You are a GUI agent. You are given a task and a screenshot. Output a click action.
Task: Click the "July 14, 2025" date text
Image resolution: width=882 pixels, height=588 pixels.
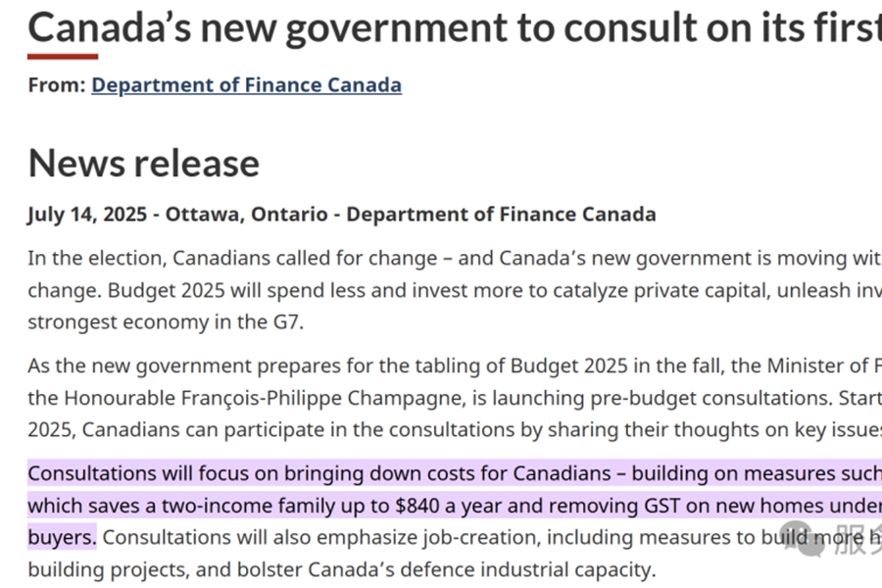tap(87, 215)
